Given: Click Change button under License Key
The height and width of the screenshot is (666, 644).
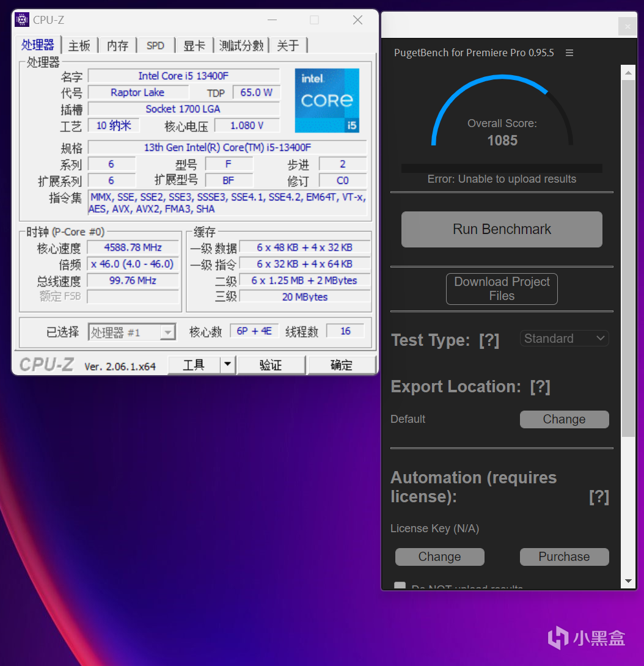Looking at the screenshot, I should [x=440, y=557].
